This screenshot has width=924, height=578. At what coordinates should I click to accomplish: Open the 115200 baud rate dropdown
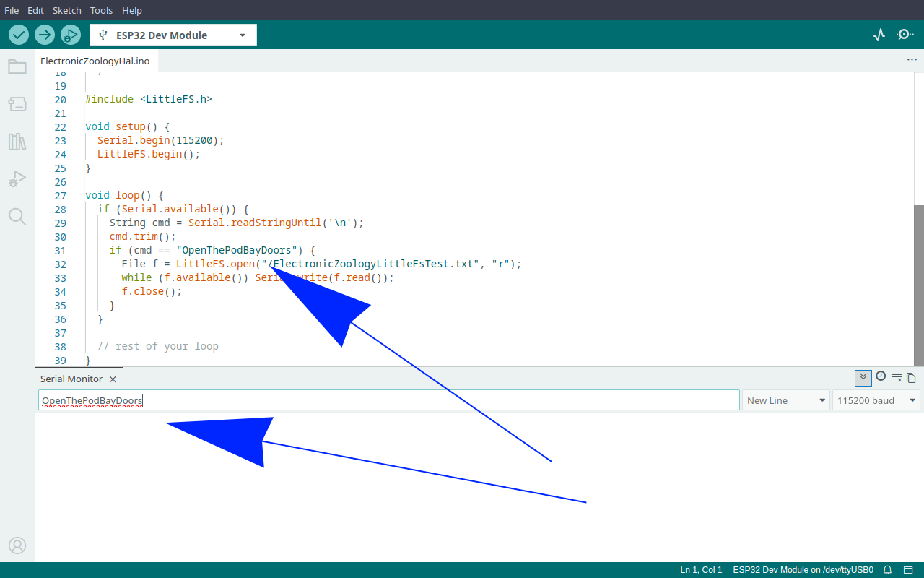pos(877,400)
